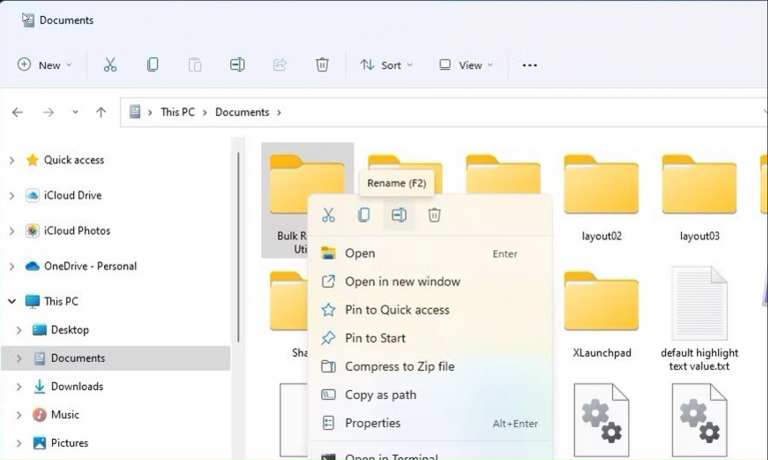The height and width of the screenshot is (460, 768).
Task: Open the Sort dropdown menu
Action: 385,65
